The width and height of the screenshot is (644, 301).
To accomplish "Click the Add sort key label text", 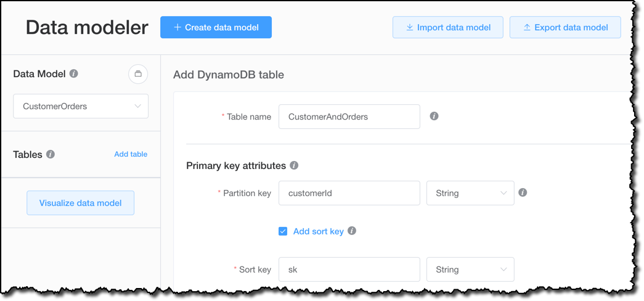I will point(319,231).
